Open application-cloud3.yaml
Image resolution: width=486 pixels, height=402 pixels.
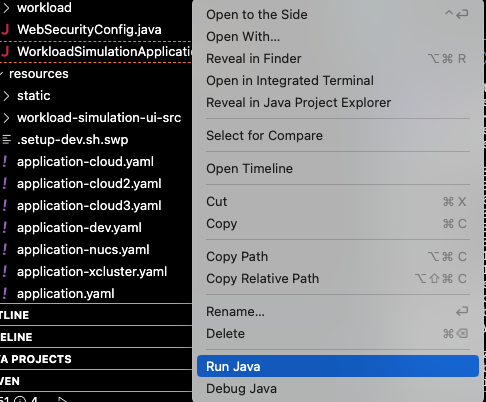click(89, 206)
